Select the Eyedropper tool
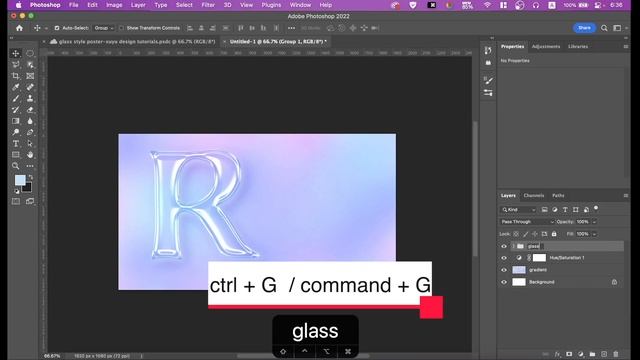Screen dimensions: 640x360 16,87
